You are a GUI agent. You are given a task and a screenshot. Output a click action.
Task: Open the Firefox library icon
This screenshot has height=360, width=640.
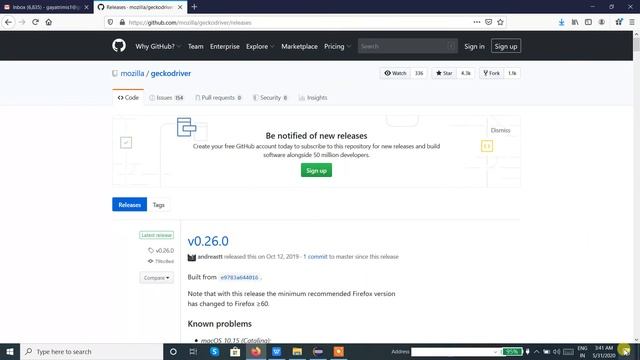pos(575,22)
